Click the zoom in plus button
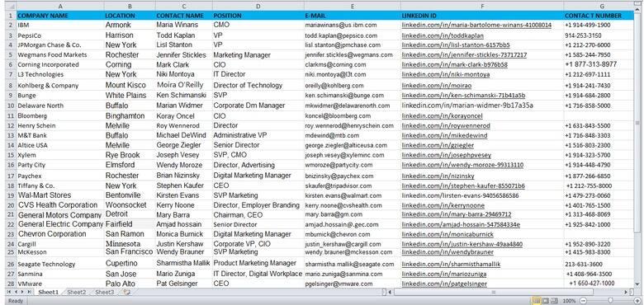 point(637,301)
